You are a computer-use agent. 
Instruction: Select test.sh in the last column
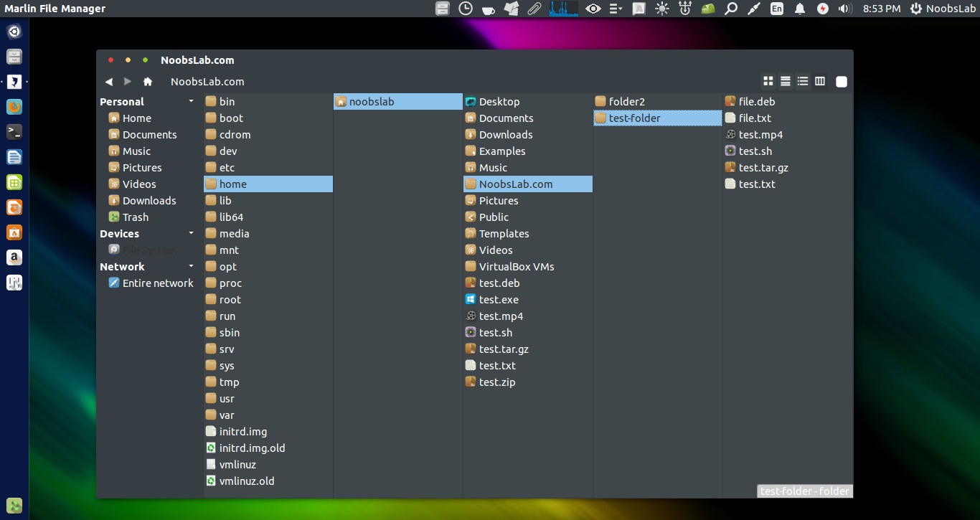pos(788,151)
